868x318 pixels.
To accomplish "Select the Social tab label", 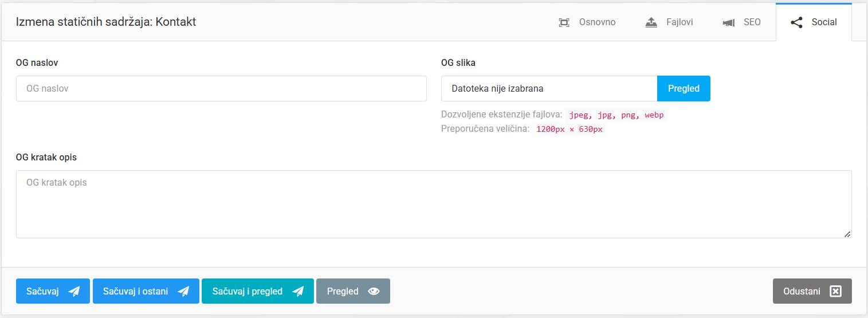I will (x=824, y=22).
